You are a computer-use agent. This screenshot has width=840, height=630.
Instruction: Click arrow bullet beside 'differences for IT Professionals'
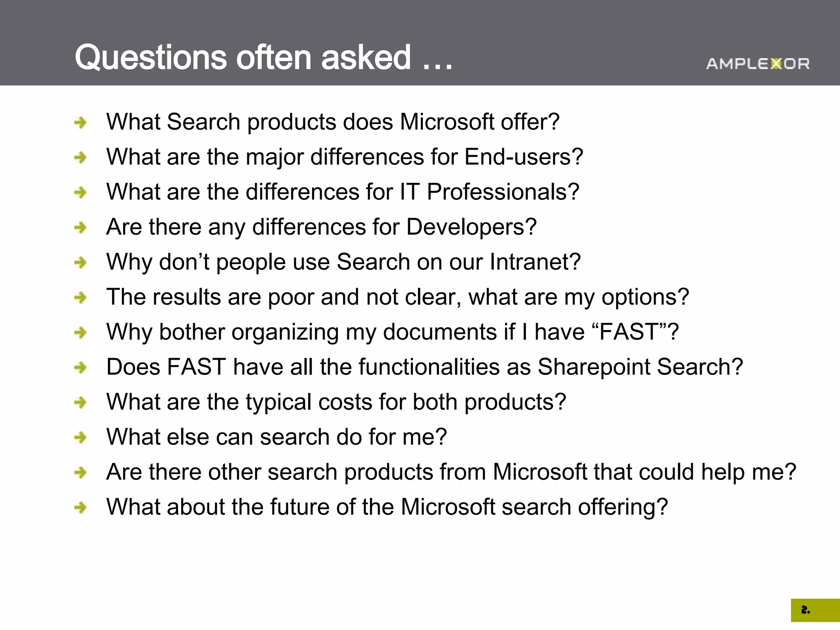[x=80, y=192]
